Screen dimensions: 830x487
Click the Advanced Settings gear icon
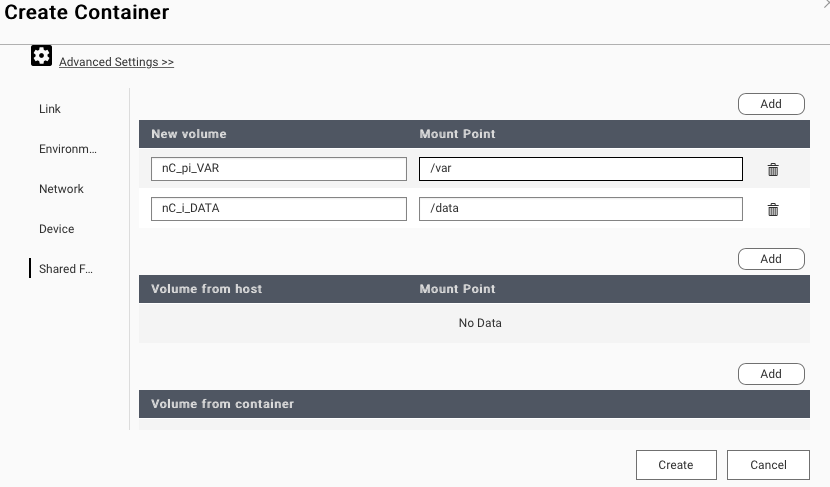click(x=41, y=56)
